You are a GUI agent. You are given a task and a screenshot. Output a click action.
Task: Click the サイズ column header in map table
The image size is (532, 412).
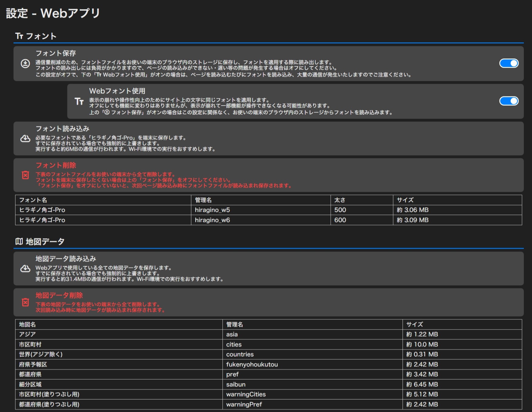click(x=414, y=324)
